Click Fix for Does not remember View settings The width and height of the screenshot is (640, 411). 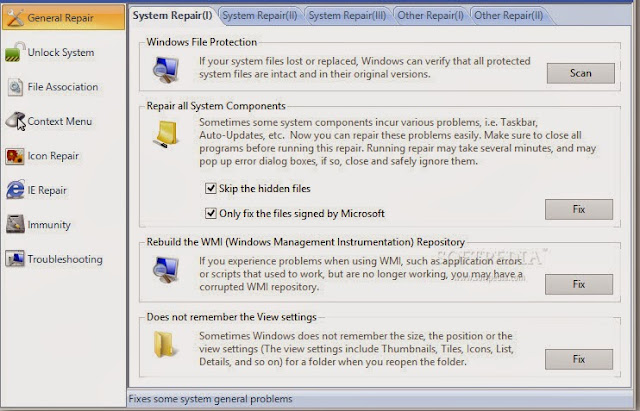(579, 359)
